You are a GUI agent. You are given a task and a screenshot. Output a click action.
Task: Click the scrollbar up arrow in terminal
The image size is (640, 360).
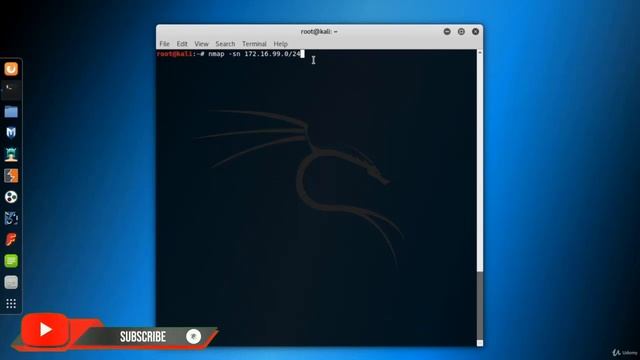pyautogui.click(x=480, y=53)
